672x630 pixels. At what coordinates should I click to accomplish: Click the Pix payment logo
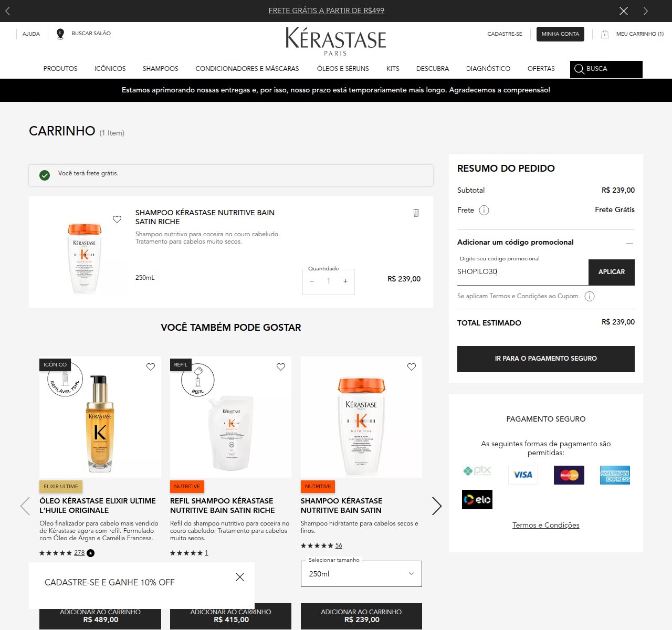(477, 471)
